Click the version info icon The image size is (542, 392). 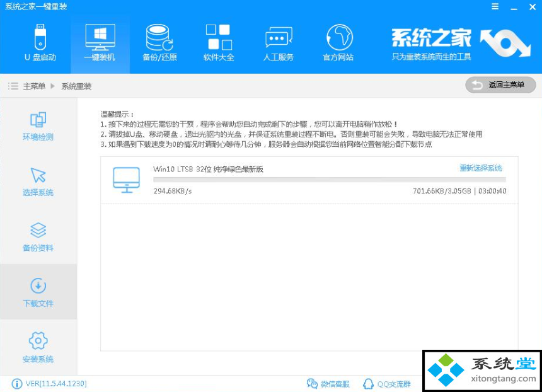(17, 384)
